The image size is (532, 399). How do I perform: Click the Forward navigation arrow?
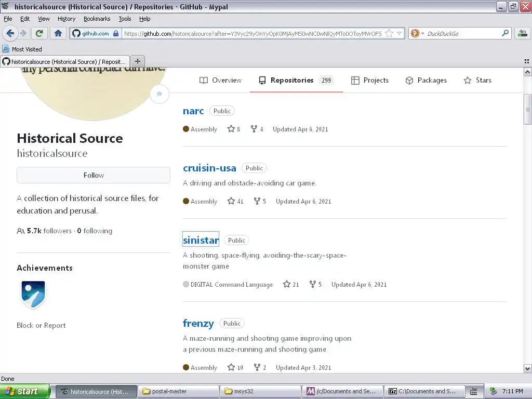(x=23, y=33)
